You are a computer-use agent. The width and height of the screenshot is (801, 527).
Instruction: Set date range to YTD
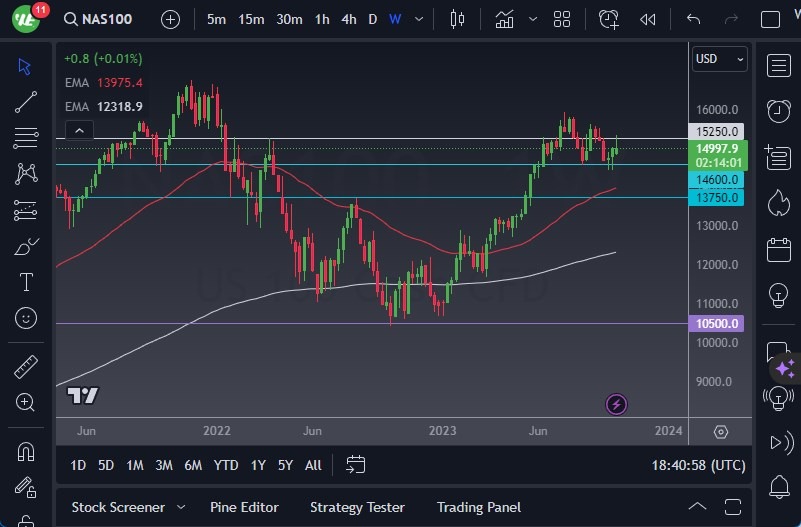[x=226, y=465]
